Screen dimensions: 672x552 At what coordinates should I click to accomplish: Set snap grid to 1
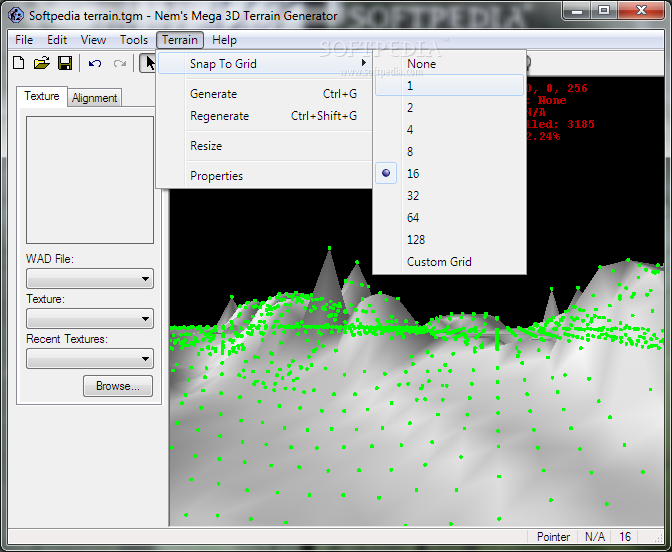pos(449,85)
